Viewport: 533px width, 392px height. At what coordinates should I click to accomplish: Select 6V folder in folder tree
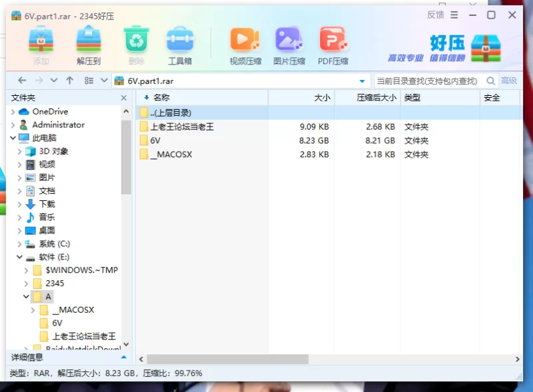pos(57,323)
